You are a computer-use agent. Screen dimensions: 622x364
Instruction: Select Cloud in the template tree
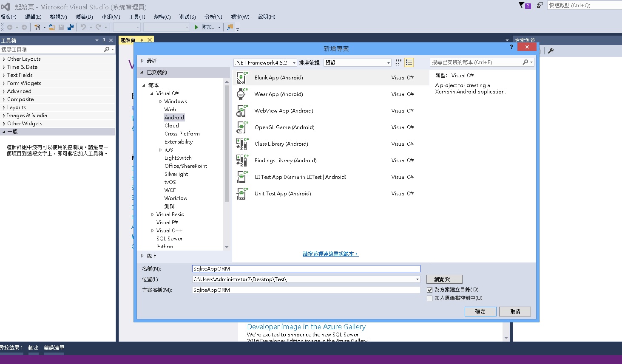(172, 126)
